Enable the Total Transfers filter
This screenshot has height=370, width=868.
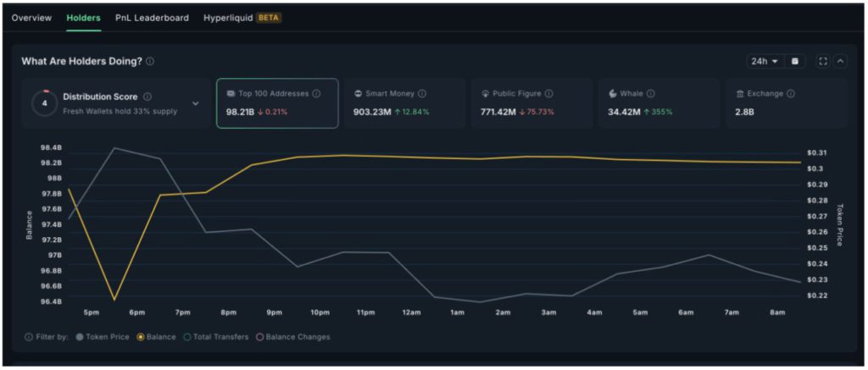pyautogui.click(x=215, y=337)
